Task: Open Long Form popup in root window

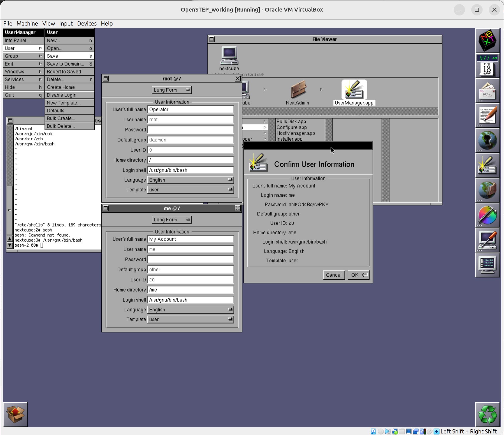Action: pyautogui.click(x=172, y=90)
